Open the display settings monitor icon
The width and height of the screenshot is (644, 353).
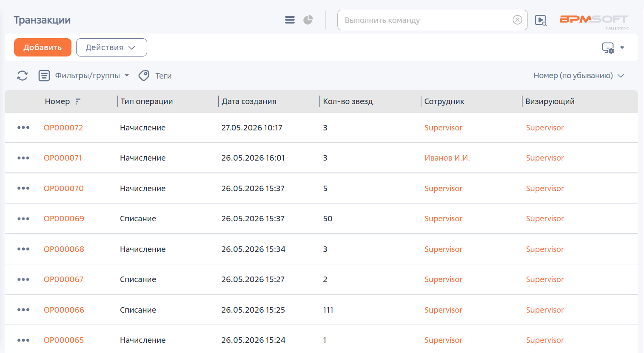coord(608,48)
